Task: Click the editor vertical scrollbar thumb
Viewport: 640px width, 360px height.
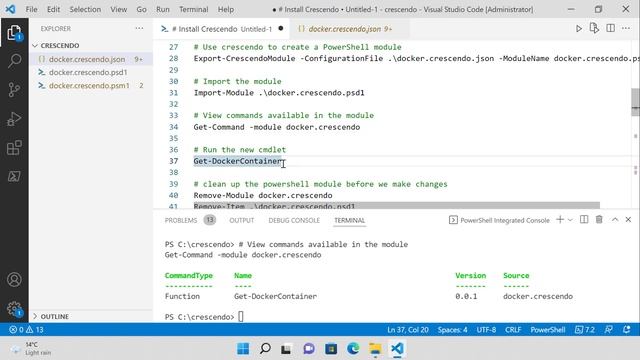Action: (x=636, y=102)
